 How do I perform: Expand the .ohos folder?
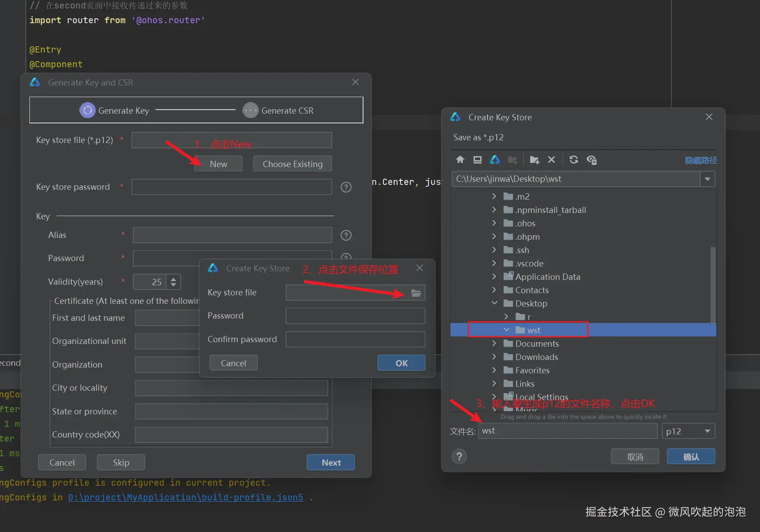pyautogui.click(x=494, y=223)
